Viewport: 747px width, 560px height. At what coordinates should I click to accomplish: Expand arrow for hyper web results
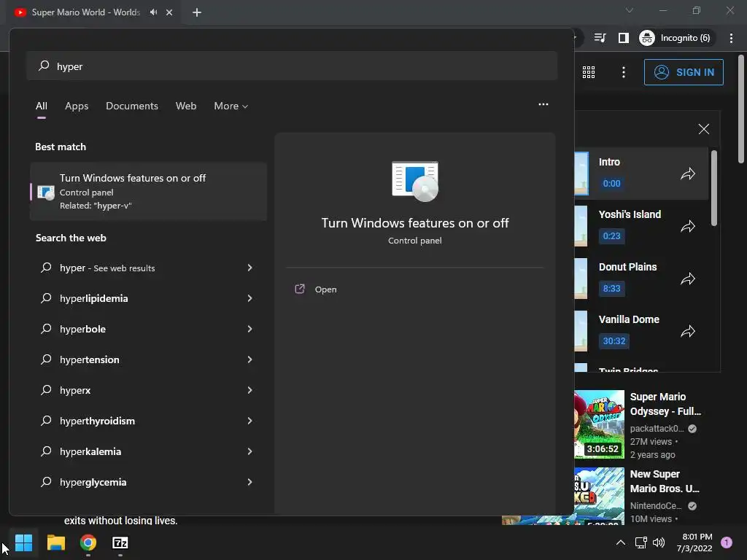pyautogui.click(x=249, y=268)
